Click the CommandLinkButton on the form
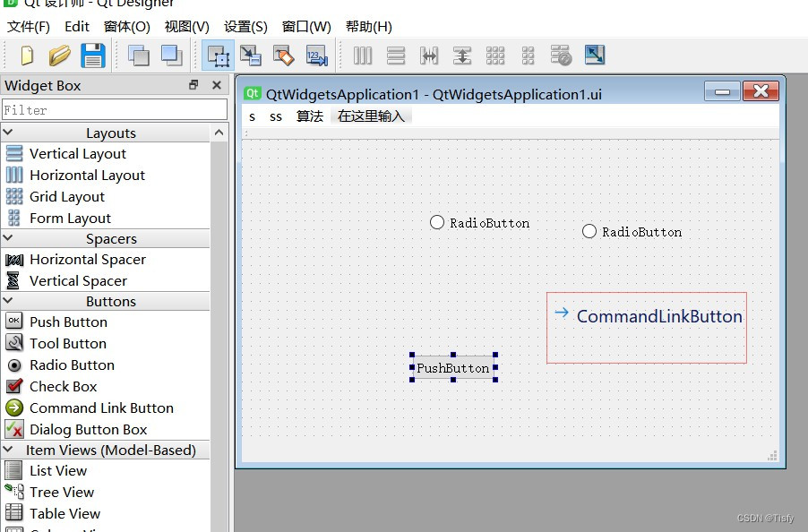 coord(647,328)
